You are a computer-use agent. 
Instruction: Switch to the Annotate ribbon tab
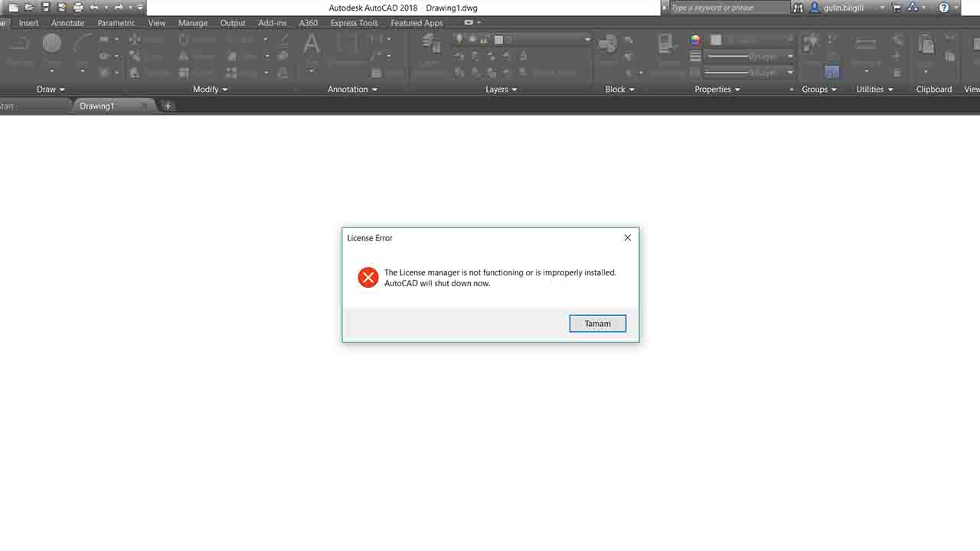point(67,23)
